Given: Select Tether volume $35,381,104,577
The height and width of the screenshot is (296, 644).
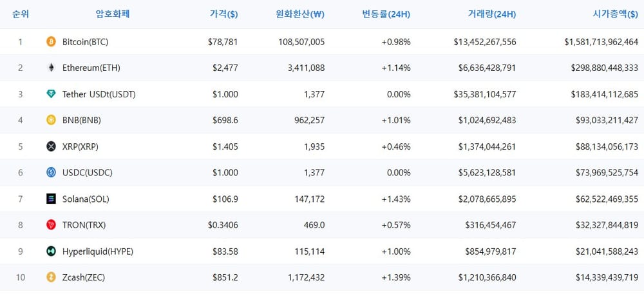Looking at the screenshot, I should click(x=485, y=95).
